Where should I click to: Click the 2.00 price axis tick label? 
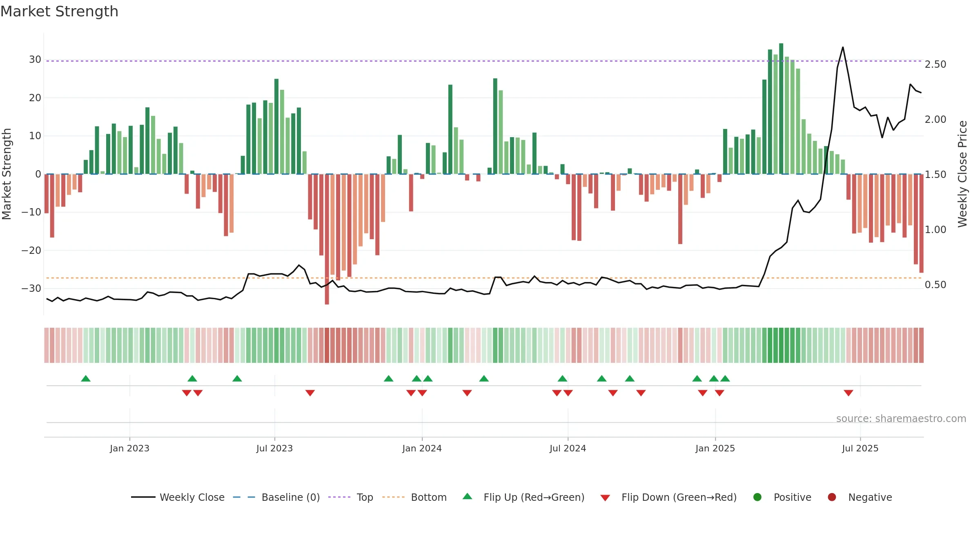[935, 119]
